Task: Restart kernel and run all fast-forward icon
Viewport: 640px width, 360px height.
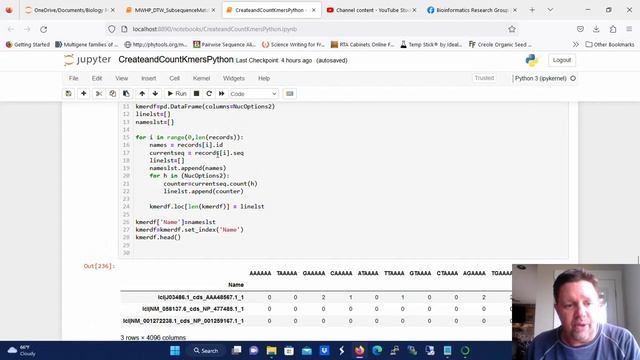Action: coord(222,93)
